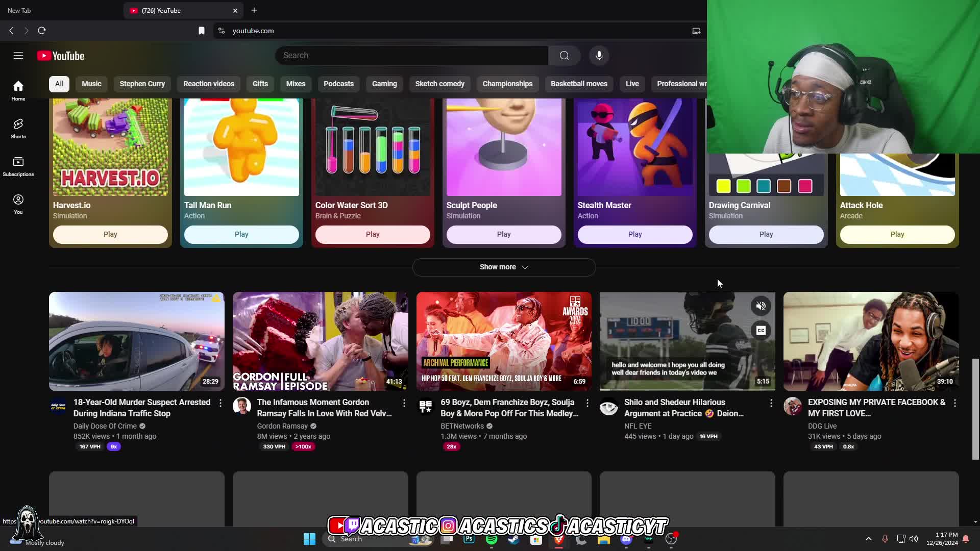
Task: Open options for 69 Boyz medley video
Action: click(587, 403)
